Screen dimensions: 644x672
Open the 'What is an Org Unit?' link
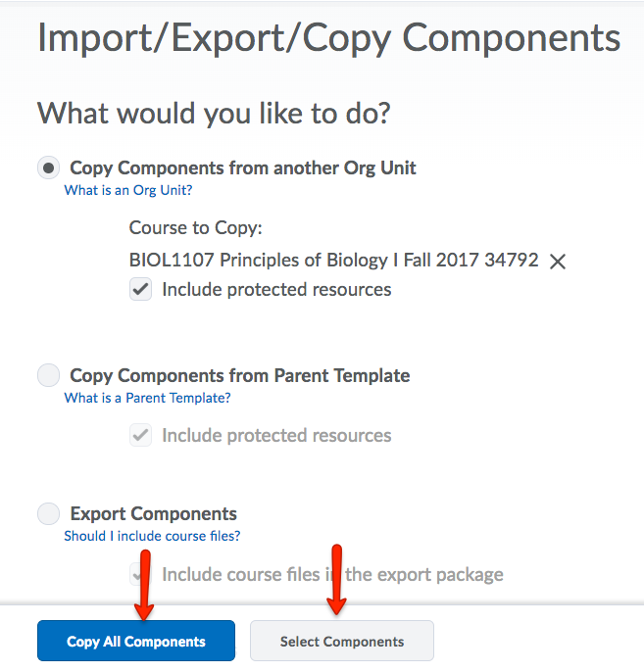pos(128,190)
